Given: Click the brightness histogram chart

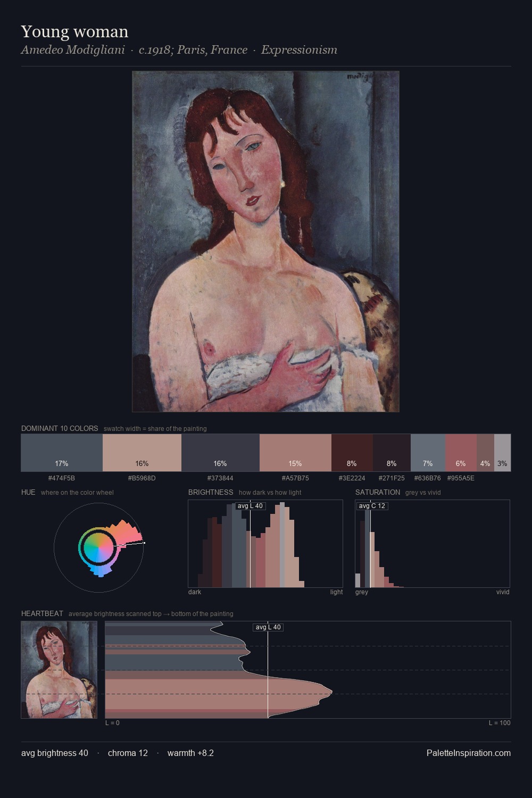Looking at the screenshot, I should [x=265, y=544].
